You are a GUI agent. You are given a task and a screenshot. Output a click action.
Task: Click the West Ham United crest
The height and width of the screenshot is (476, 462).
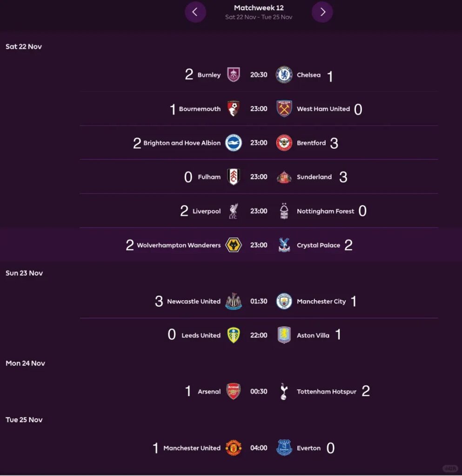(284, 109)
